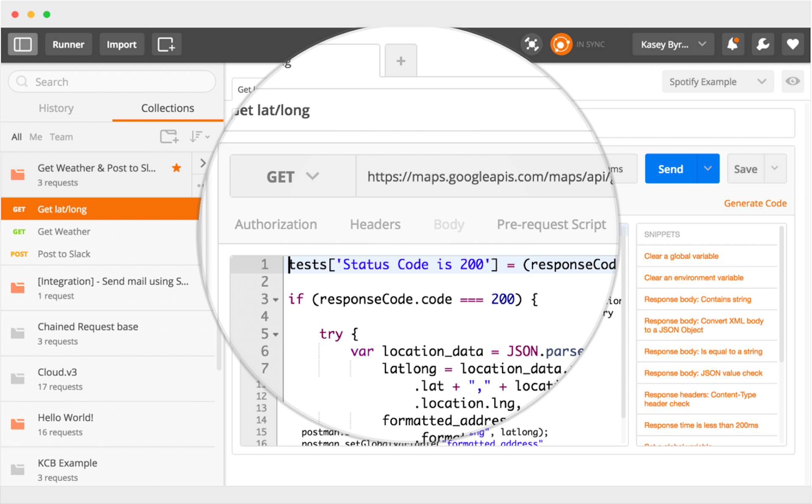Create a new folder with sidebar folder-plus icon

point(169,137)
